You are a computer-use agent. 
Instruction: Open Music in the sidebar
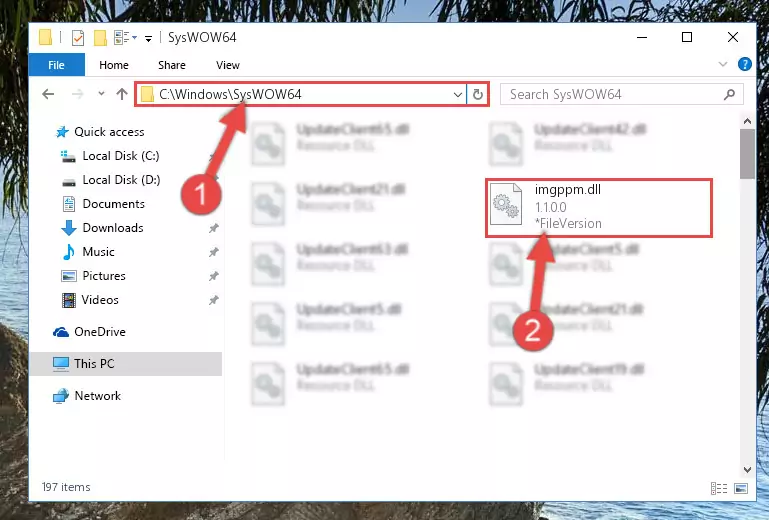pos(98,252)
